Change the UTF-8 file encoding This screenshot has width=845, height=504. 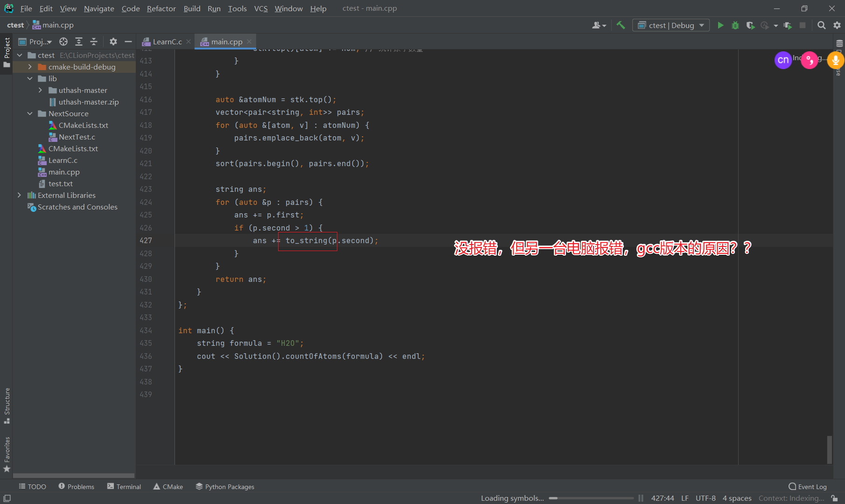coord(705,498)
